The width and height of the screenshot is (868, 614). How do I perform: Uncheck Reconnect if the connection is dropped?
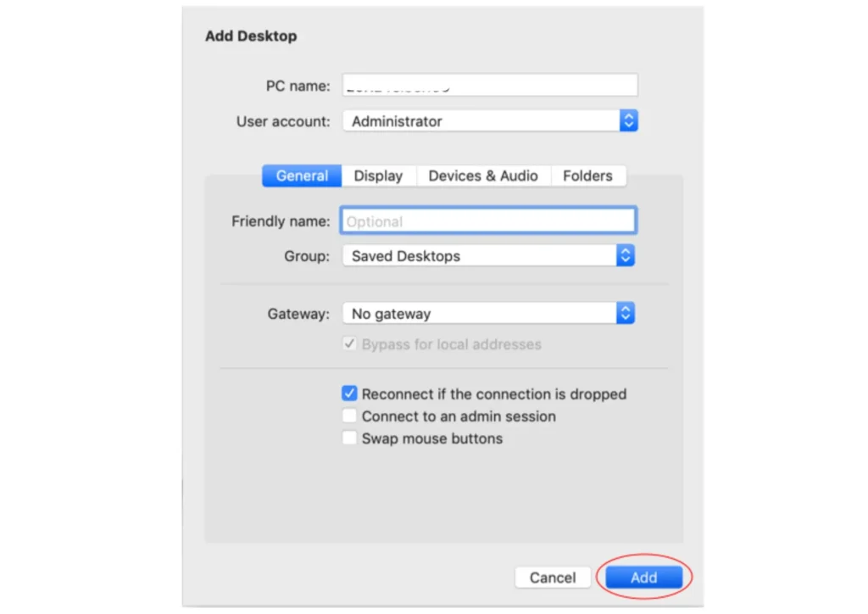pos(349,393)
